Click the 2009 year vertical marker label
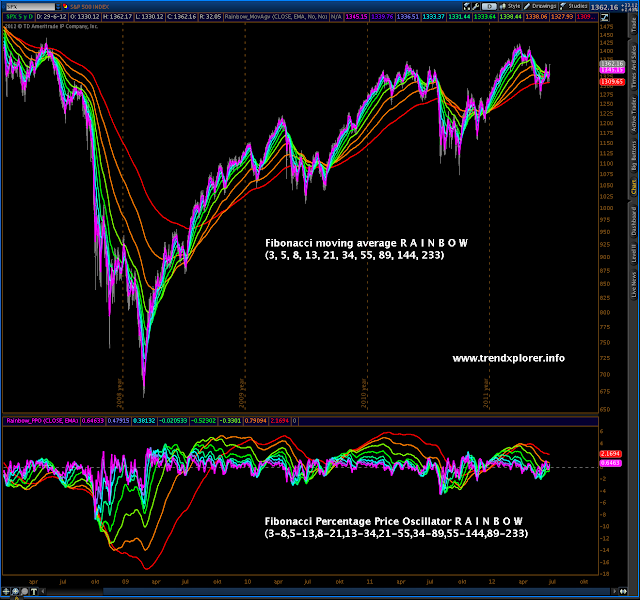The width and height of the screenshot is (640, 600). 242,393
